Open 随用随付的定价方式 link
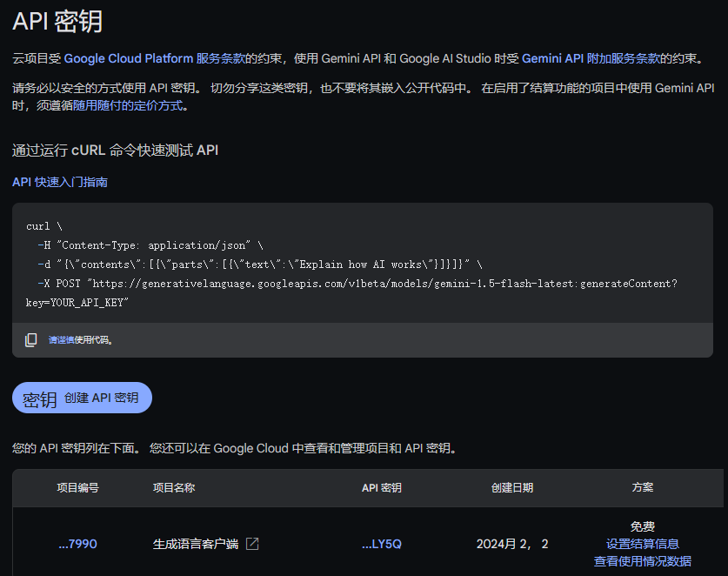The width and height of the screenshot is (728, 576). click(128, 106)
